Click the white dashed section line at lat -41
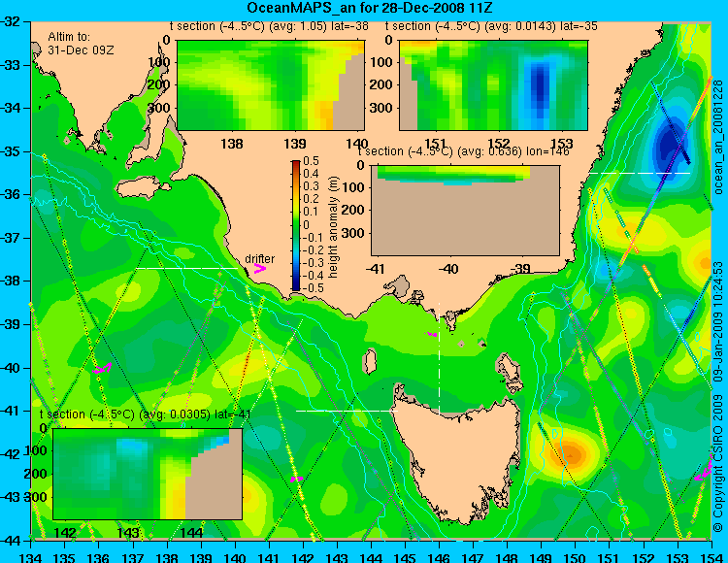This screenshot has height=563, width=728. (x=347, y=411)
